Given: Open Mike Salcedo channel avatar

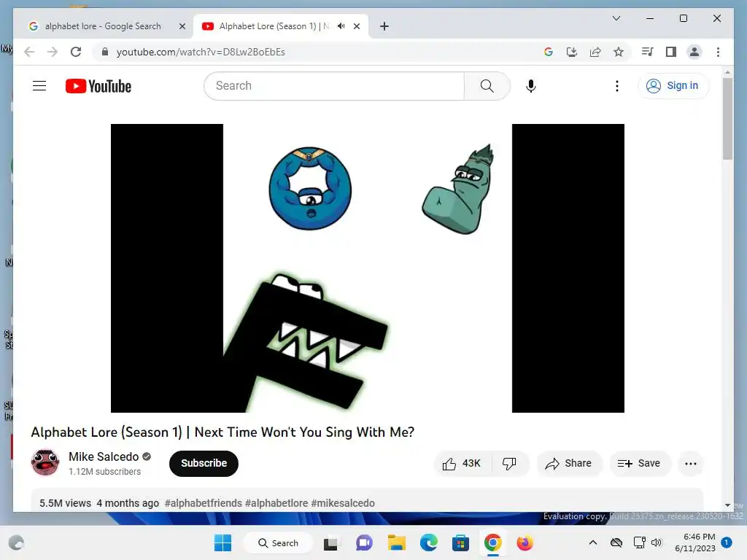Looking at the screenshot, I should [45, 462].
